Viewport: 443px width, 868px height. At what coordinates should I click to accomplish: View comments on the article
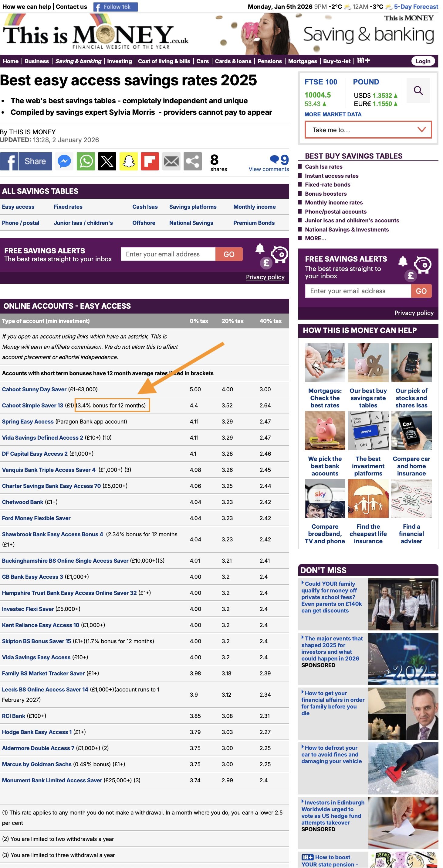269,169
